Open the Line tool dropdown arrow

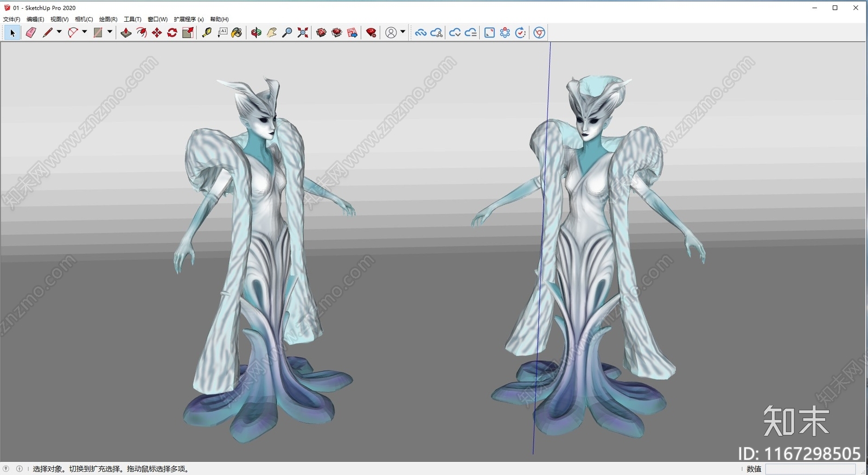click(x=59, y=32)
